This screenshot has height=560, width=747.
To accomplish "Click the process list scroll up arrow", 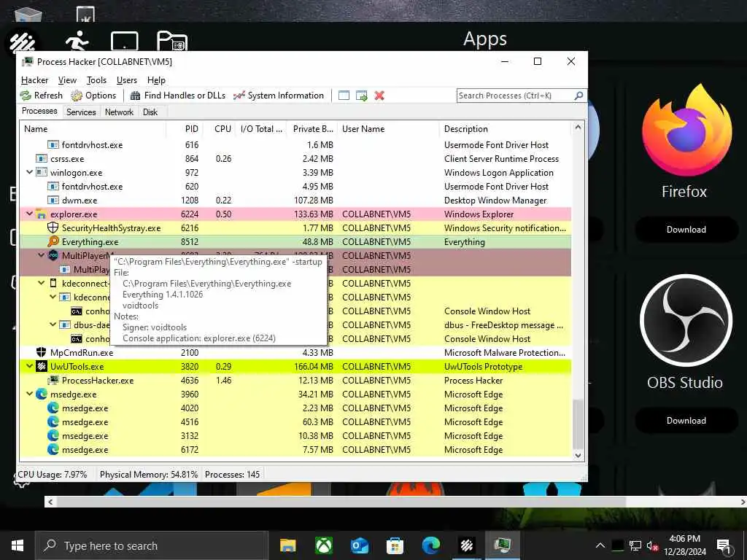I will pyautogui.click(x=578, y=127).
